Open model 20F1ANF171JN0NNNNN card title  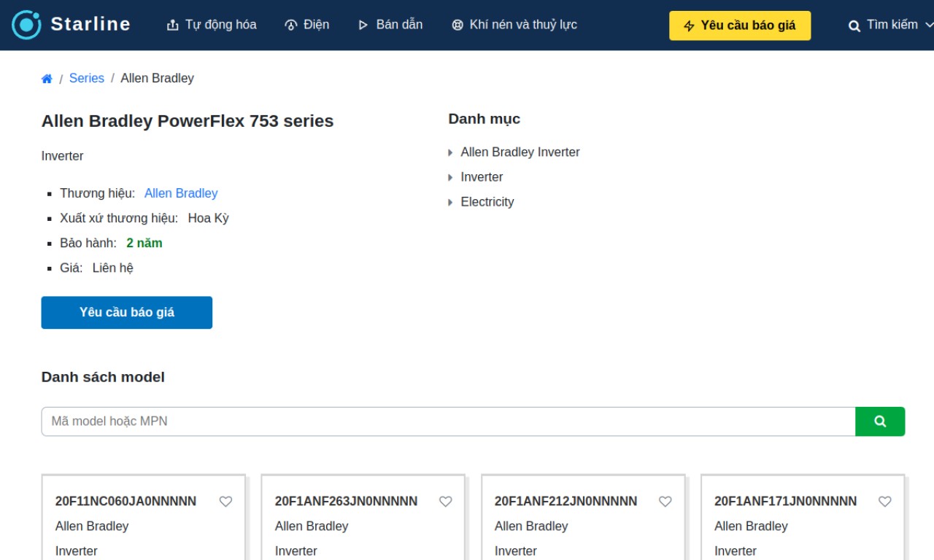[785, 501]
